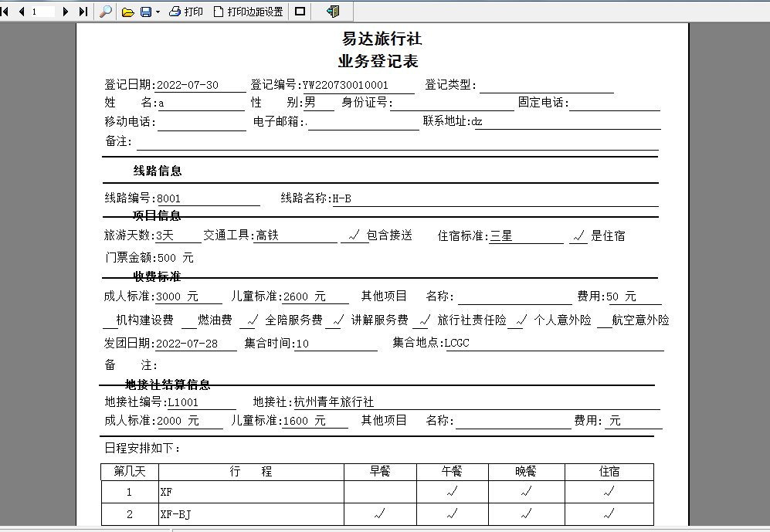770x532 pixels.
Task: Toggle the full page view rectangle icon
Action: (x=300, y=12)
